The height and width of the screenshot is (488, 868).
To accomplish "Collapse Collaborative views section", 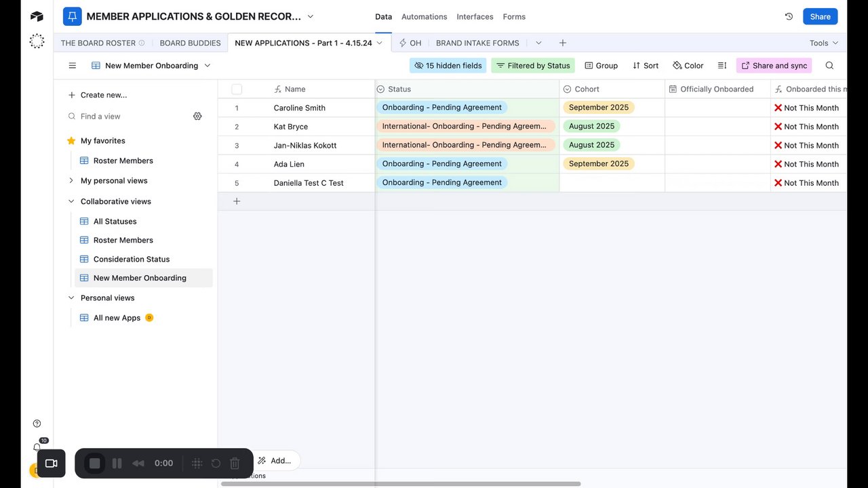I will [x=71, y=201].
